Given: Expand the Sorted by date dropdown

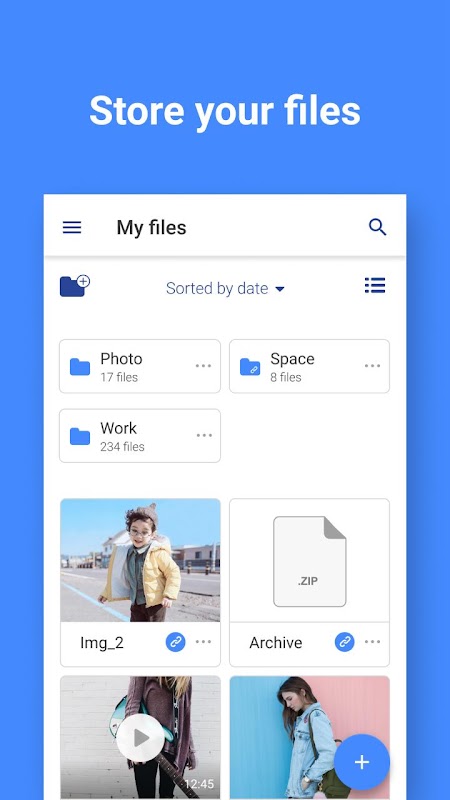Looking at the screenshot, I should click(x=225, y=289).
